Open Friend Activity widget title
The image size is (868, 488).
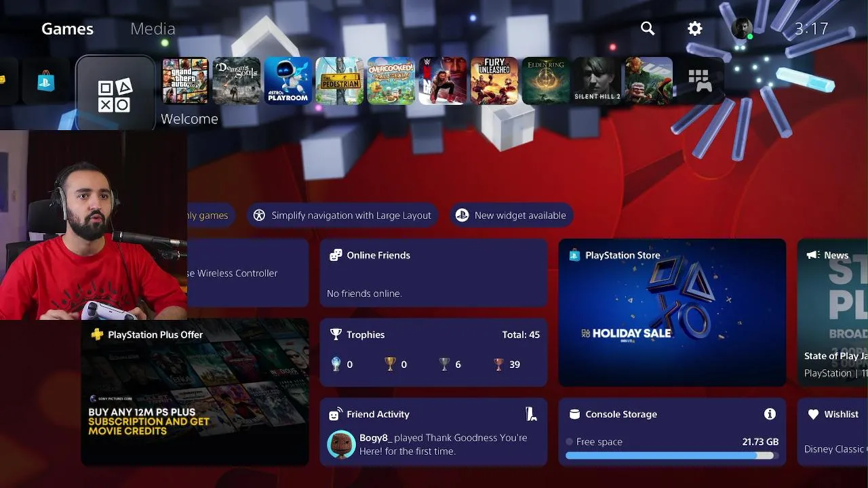378,414
